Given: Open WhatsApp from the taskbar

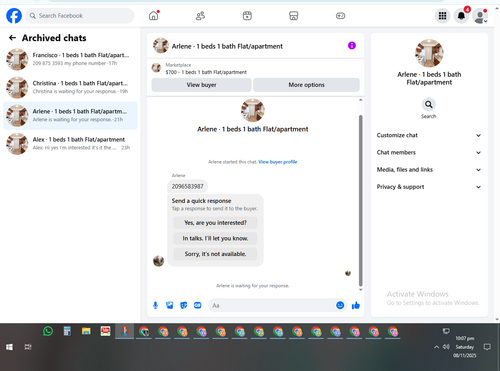Looking at the screenshot, I should [48, 331].
